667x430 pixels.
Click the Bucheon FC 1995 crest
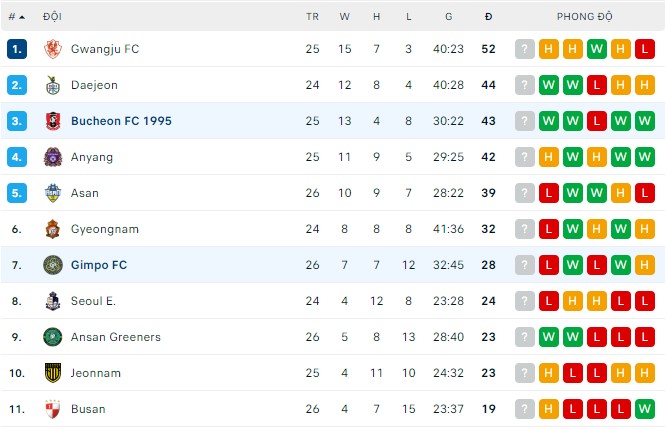(53, 121)
